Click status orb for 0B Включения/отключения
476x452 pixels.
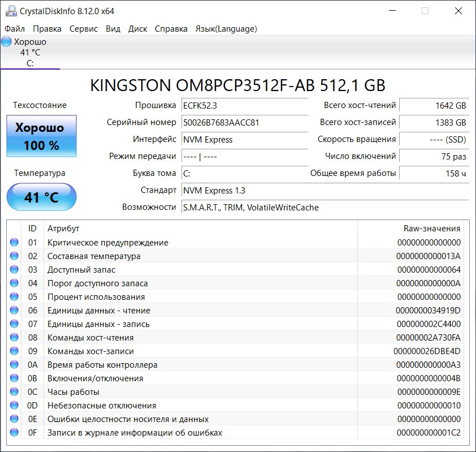click(x=14, y=378)
